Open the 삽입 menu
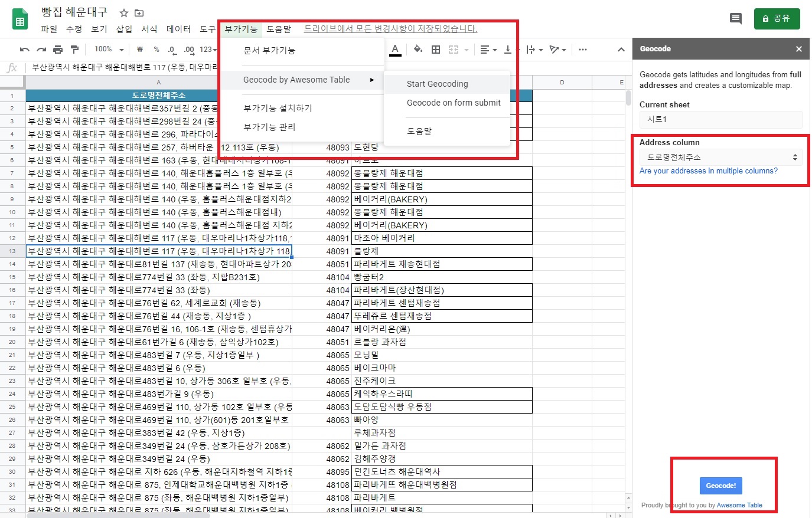 [124, 29]
